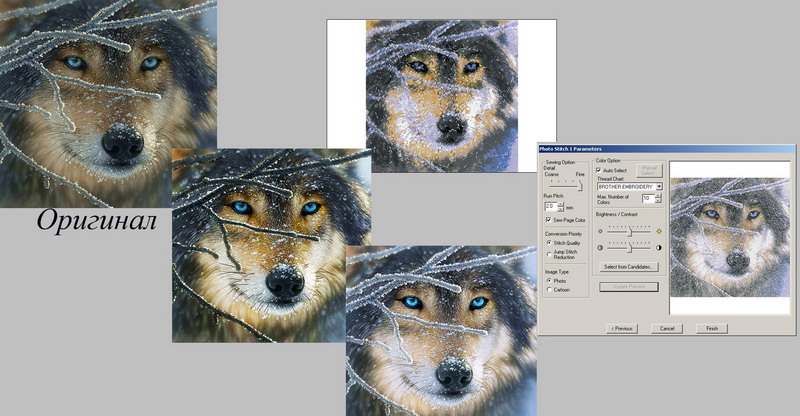Choose Jump Stitch Reduction priority
This screenshot has width=800, height=416.
point(547,252)
